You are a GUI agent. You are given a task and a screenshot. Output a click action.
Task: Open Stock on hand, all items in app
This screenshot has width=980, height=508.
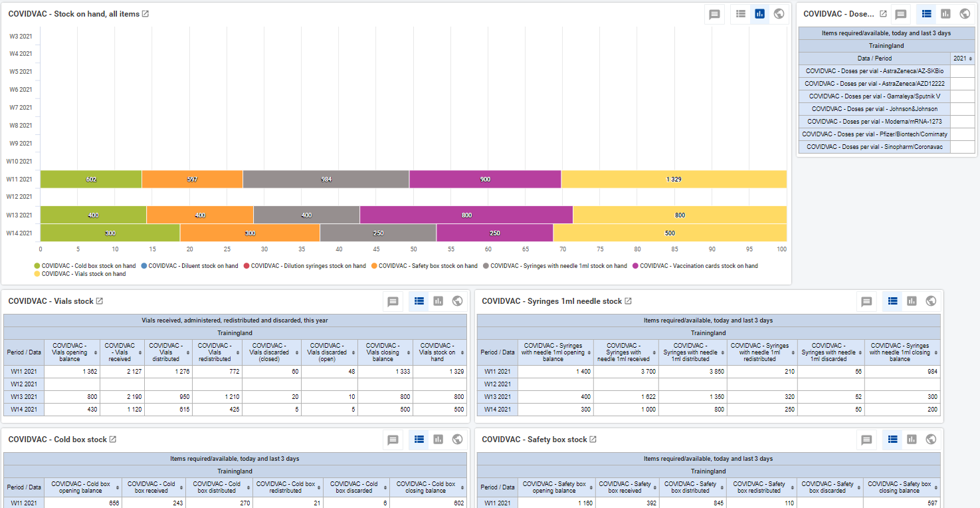(x=146, y=14)
